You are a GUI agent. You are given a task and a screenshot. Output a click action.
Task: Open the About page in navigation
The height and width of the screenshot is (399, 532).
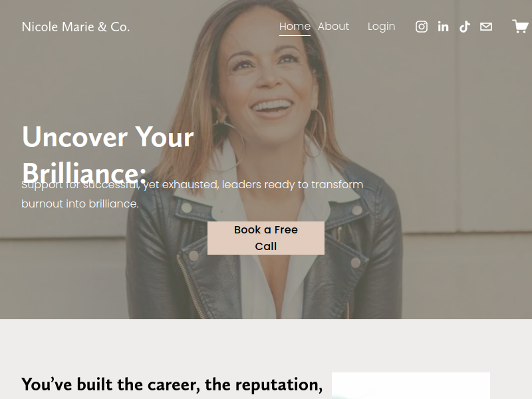tap(333, 26)
